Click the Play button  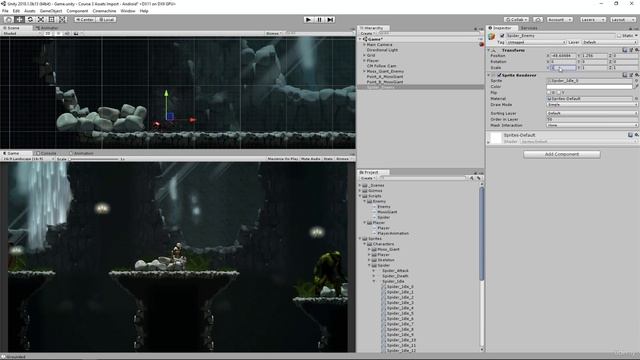(x=309, y=20)
